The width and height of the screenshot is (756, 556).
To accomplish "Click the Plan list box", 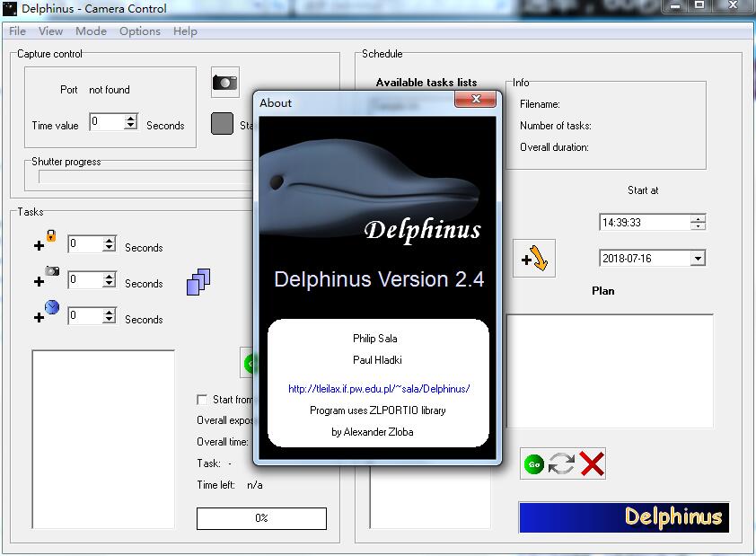I will (x=610, y=371).
